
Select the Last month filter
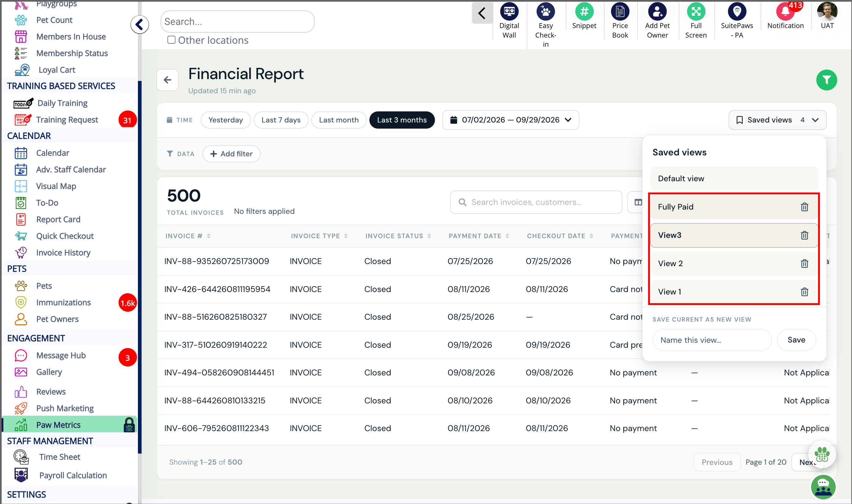pos(338,120)
